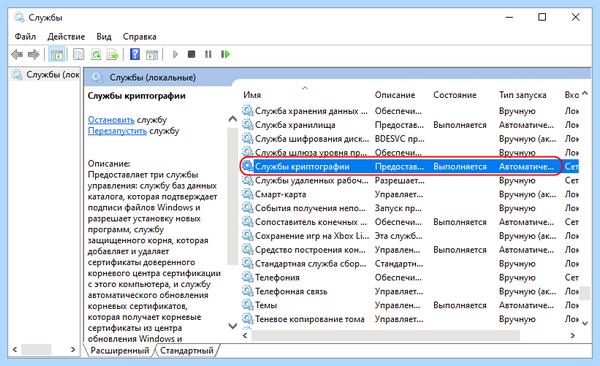Screen dimensions: 600x366
Task: Select the Сохранение игр на Xbox Li... row
Action: [409, 236]
